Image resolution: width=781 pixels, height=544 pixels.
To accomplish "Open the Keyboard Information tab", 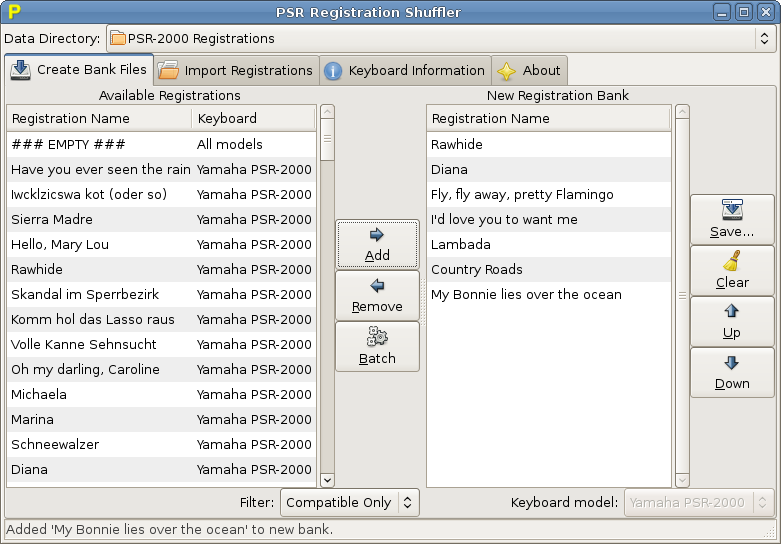I will pos(404,71).
